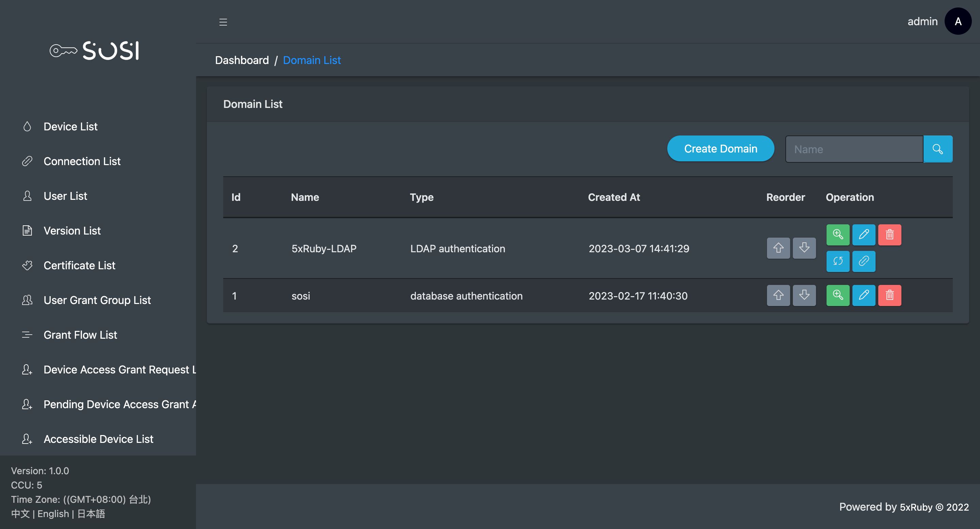Click link icon for 5xRuby-LDAP domain
980x529 pixels.
pos(864,261)
